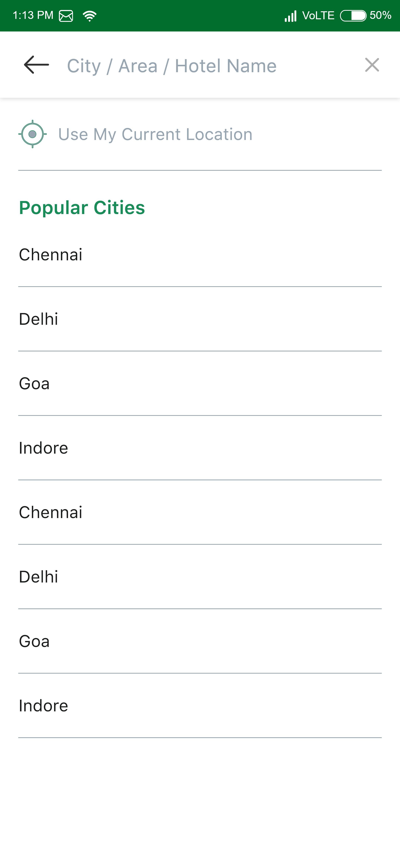Select the first Delhi city entry
Screen dimensions: 400x868
pyautogui.click(x=38, y=319)
